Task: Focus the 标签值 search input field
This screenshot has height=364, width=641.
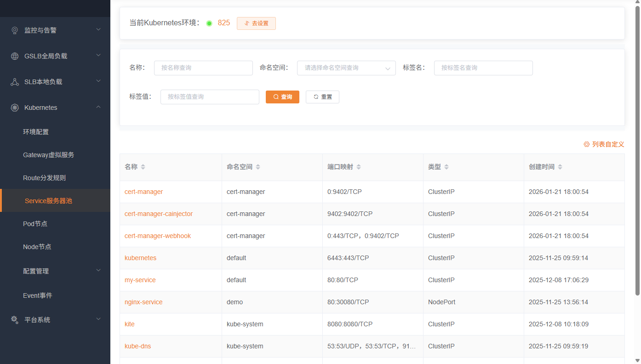Action: point(210,97)
